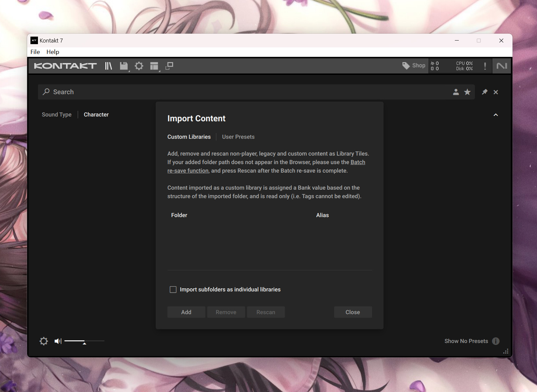
Task: Close the browser with X icon
Action: coord(496,92)
